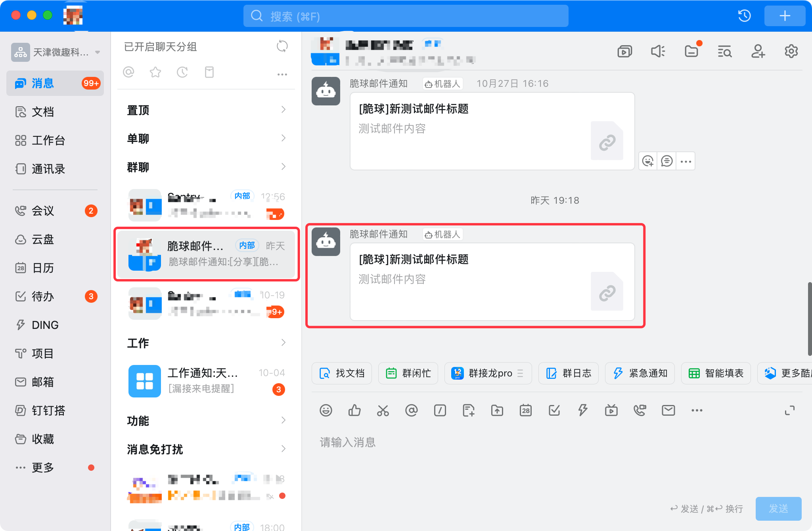Expand the 消息免打扰 group

(x=206, y=449)
